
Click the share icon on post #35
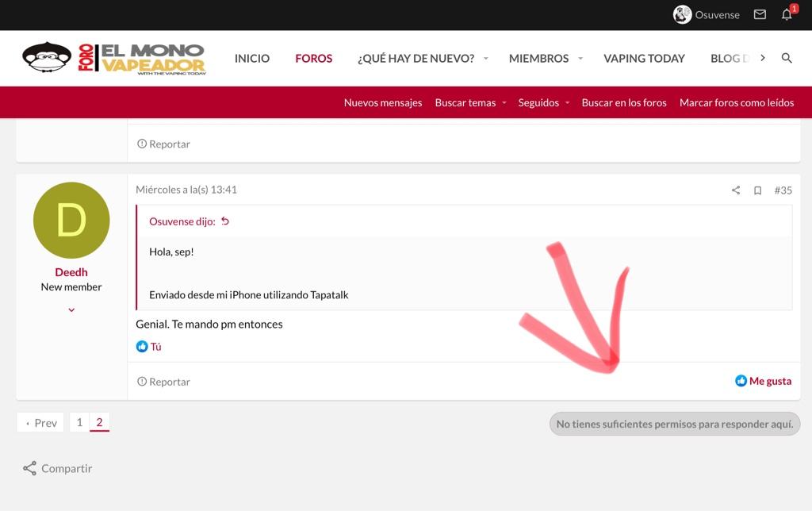736,190
